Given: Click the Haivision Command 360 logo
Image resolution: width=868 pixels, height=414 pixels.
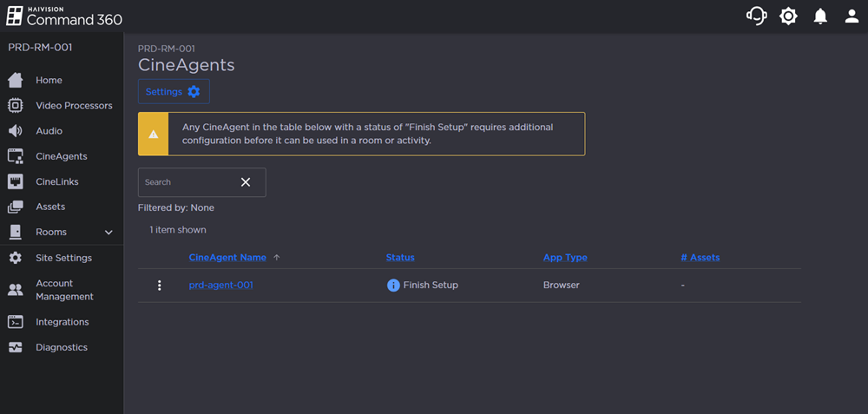Looking at the screenshot, I should pyautogui.click(x=64, y=16).
